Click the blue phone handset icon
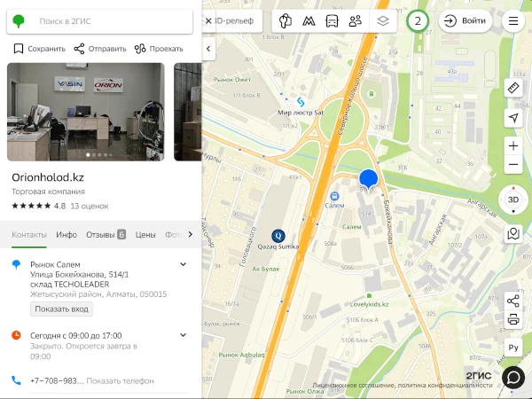This screenshot has height=399, width=532. (16, 380)
